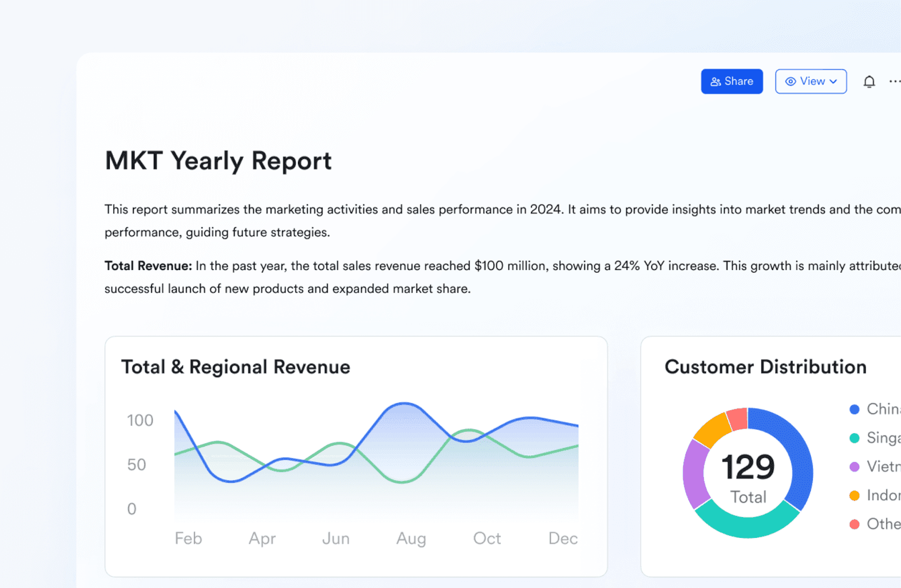Screen dimensions: 901x588
Task: Click the Customer Distribution card heading
Action: [x=766, y=367]
